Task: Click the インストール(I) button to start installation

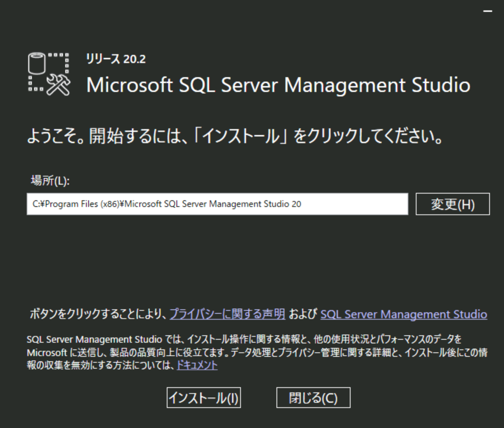Action: [203, 398]
